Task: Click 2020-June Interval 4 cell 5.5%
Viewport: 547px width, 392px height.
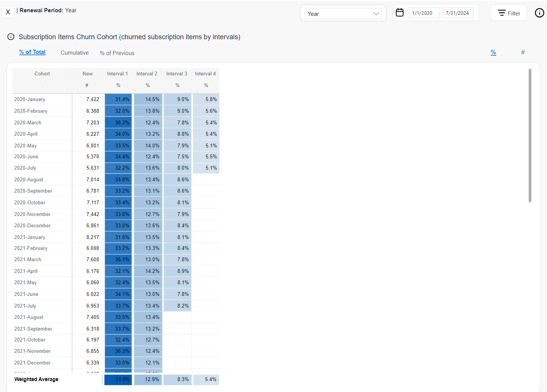Action: tap(206, 157)
